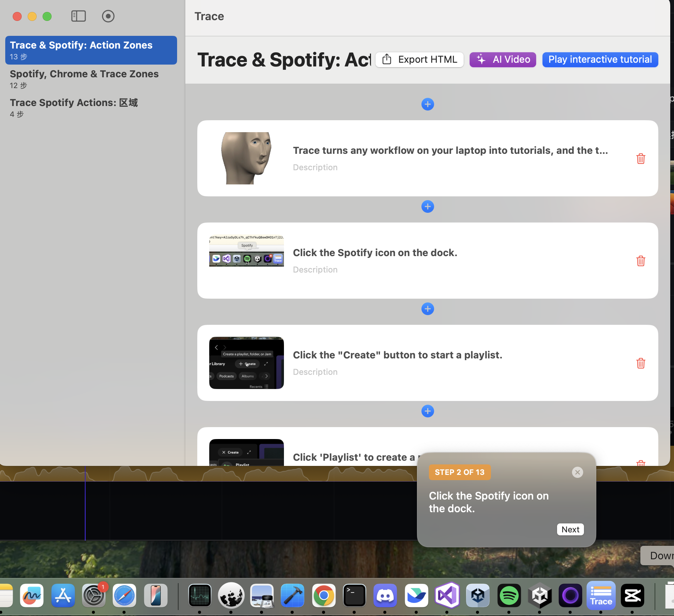Toggle the sidebar panel icon
The height and width of the screenshot is (616, 674).
78,16
